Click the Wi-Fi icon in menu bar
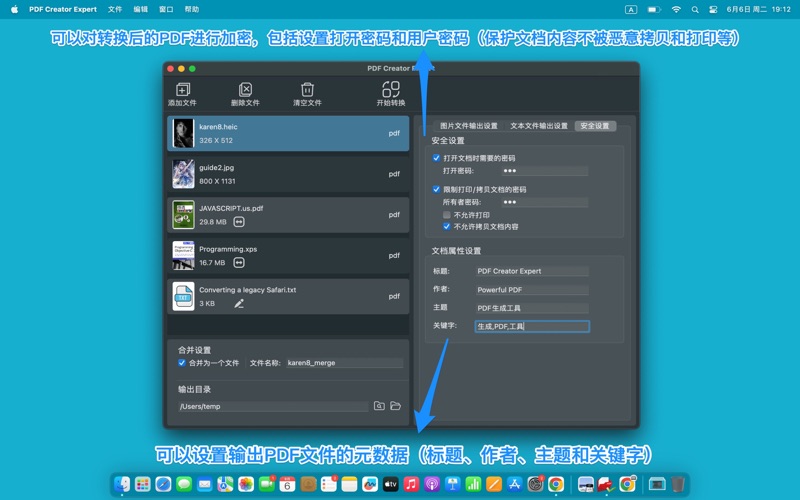The height and width of the screenshot is (500, 800). coord(676,9)
